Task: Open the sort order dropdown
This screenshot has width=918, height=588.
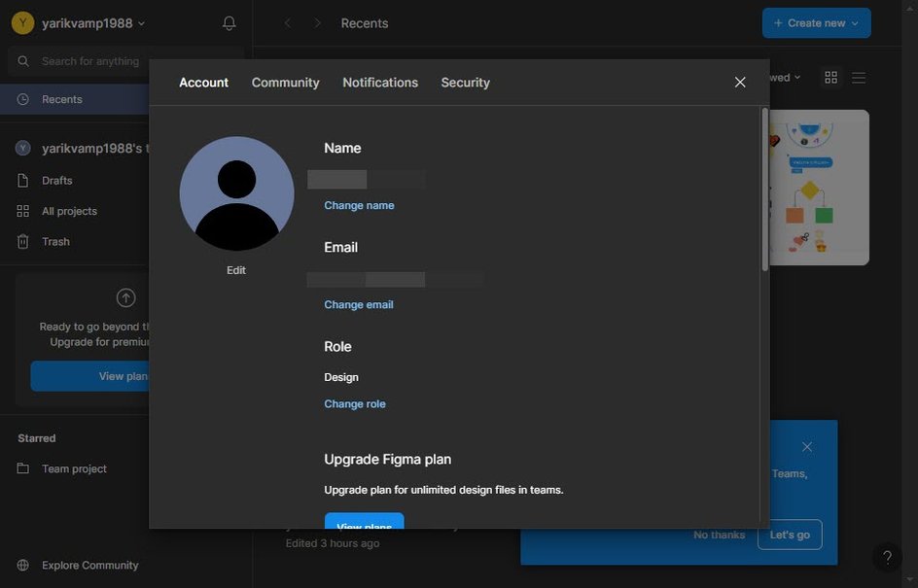Action: tap(786, 78)
